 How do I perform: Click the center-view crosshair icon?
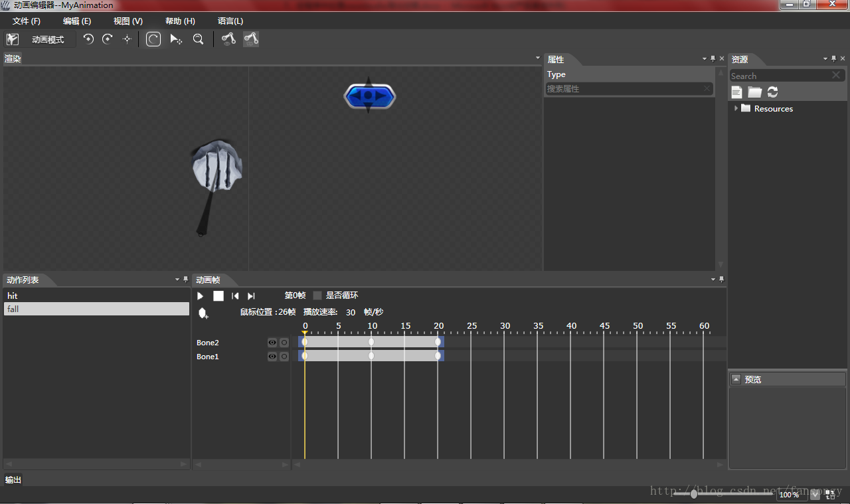tap(127, 39)
